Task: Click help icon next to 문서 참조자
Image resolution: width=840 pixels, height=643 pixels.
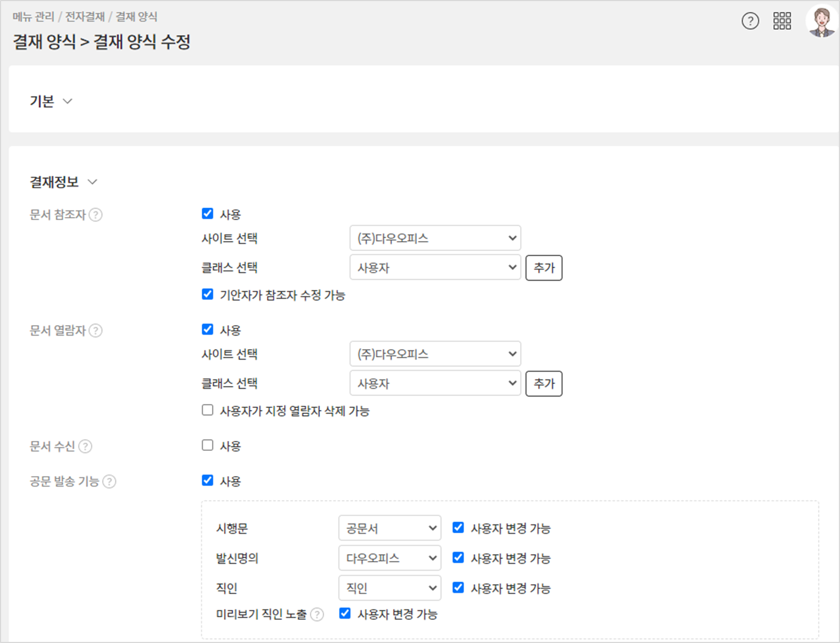Action: (96, 215)
